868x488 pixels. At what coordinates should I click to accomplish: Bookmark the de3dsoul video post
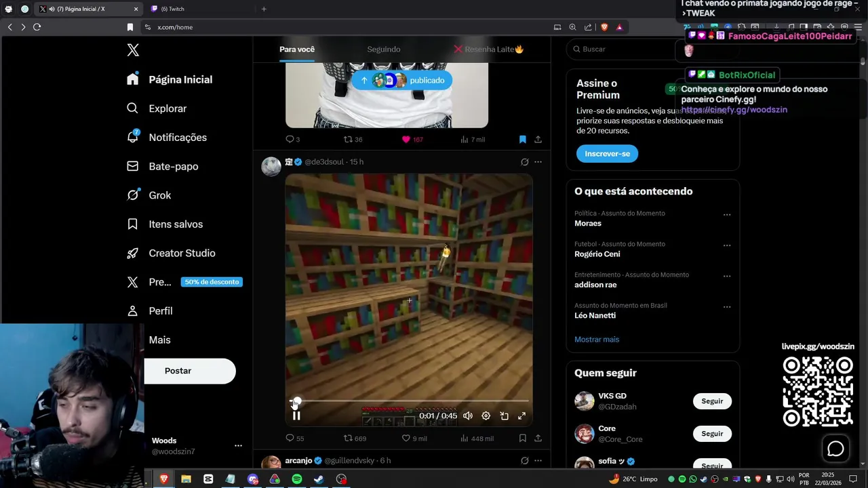click(x=522, y=439)
